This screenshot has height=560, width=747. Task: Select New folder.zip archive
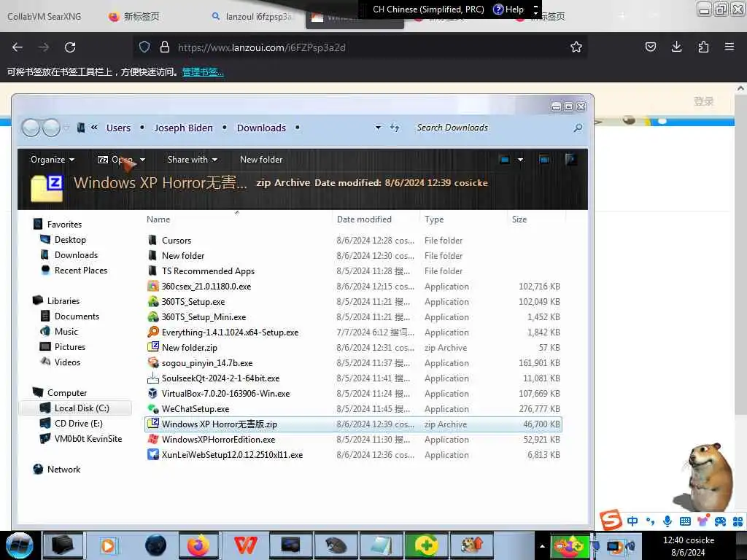tap(189, 348)
